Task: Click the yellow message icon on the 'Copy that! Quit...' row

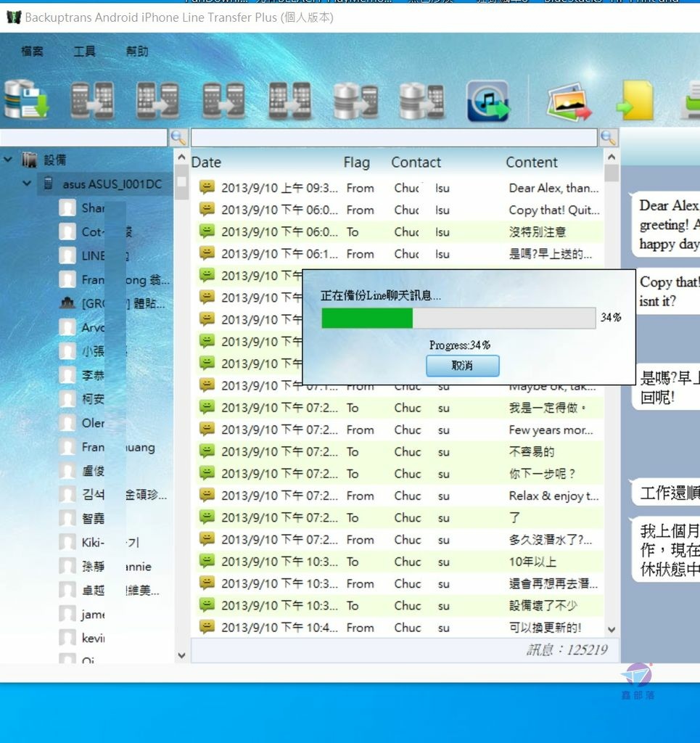Action: (207, 209)
